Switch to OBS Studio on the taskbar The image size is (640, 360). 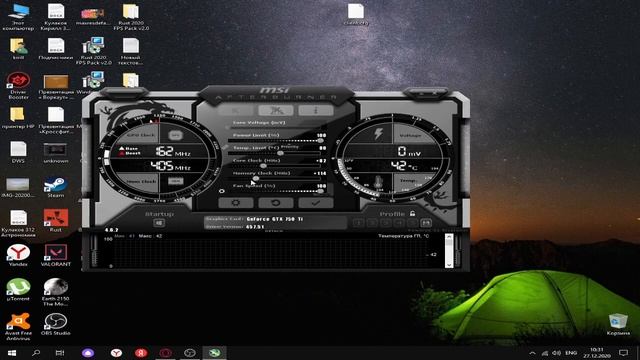point(190,353)
